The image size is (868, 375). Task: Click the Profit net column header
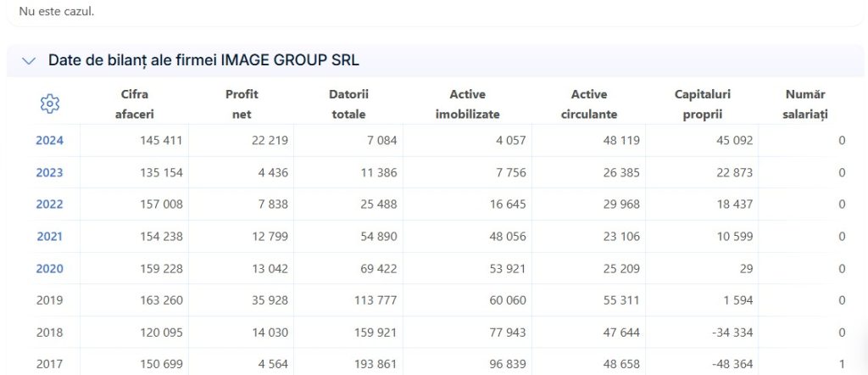pos(242,104)
